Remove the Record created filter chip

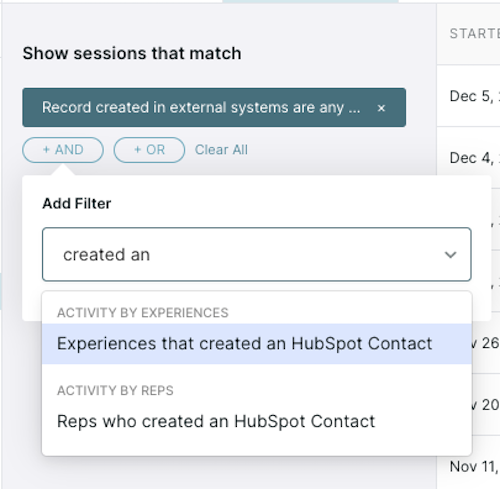381,108
